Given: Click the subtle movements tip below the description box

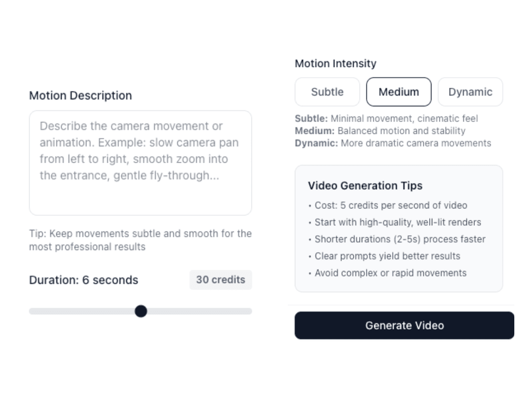Looking at the screenshot, I should [x=140, y=240].
